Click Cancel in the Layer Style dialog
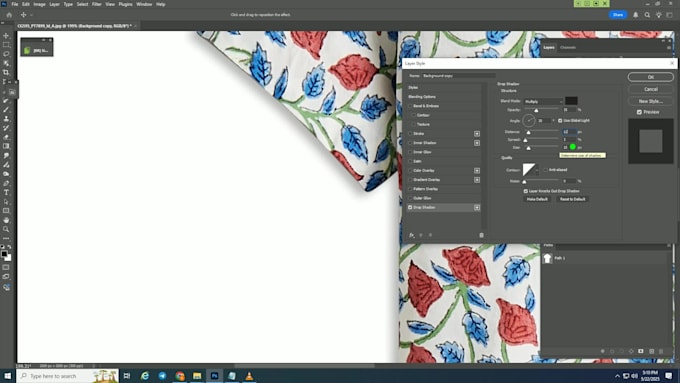Viewport: 680px width, 383px height. pos(651,89)
